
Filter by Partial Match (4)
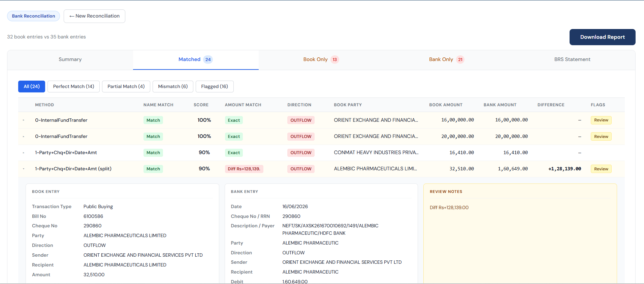point(126,87)
